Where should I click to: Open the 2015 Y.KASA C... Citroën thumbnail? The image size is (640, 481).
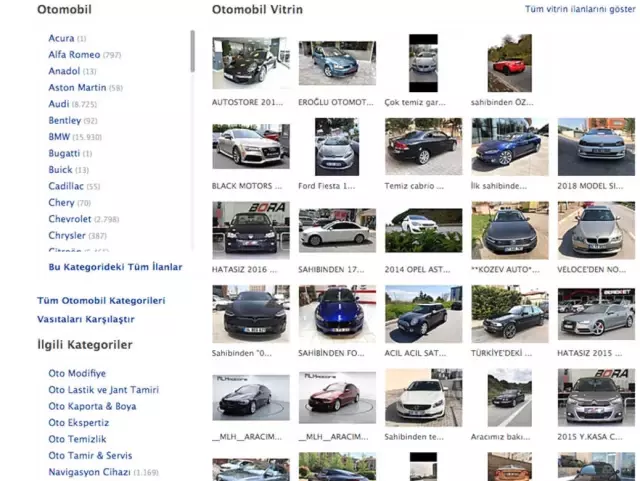[x=596, y=398]
